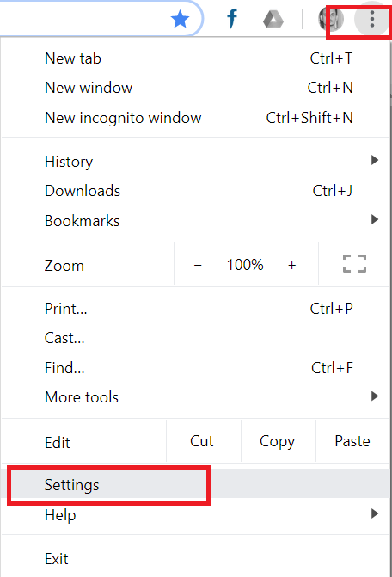Image resolution: width=392 pixels, height=577 pixels.
Task: Click the profile avatar picture
Action: (331, 19)
